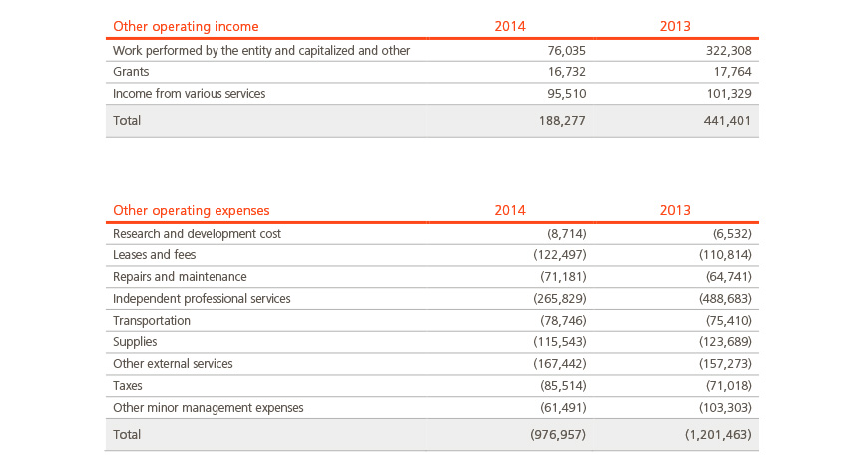This screenshot has width=868, height=458.
Task: Click the income total 188,277
Action: [562, 121]
